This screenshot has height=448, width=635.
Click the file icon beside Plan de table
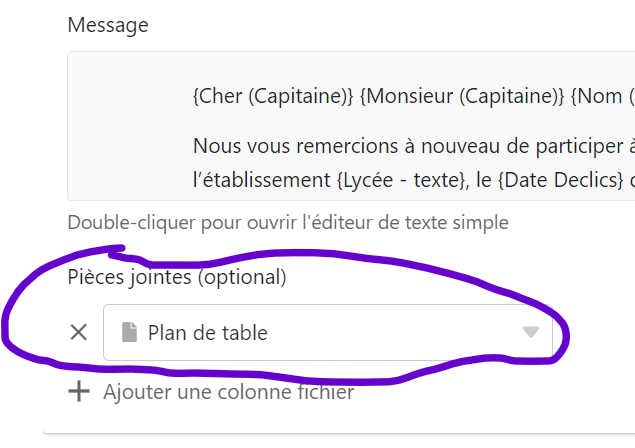tap(128, 333)
